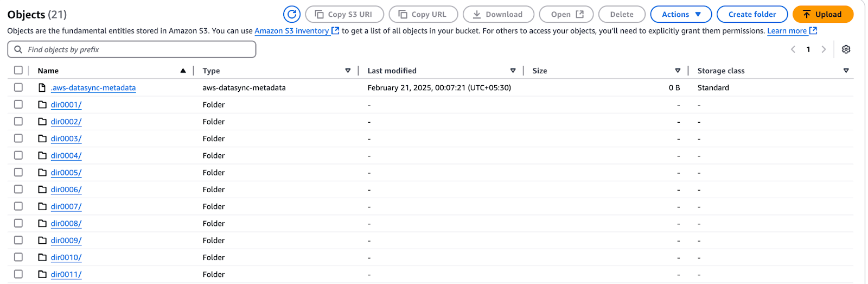Click the Create folder button
The width and height of the screenshot is (868, 284).
coord(752,14)
